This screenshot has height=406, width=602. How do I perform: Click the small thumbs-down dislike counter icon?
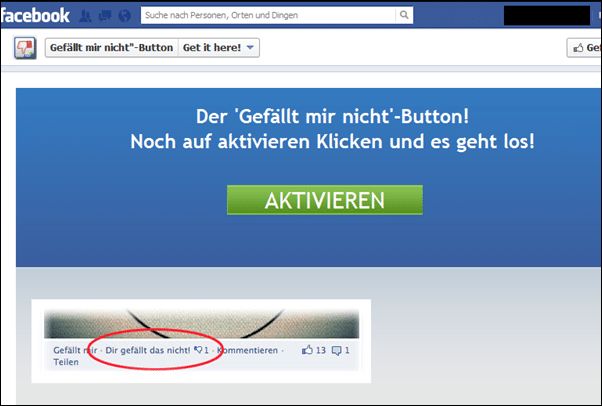click(x=198, y=350)
